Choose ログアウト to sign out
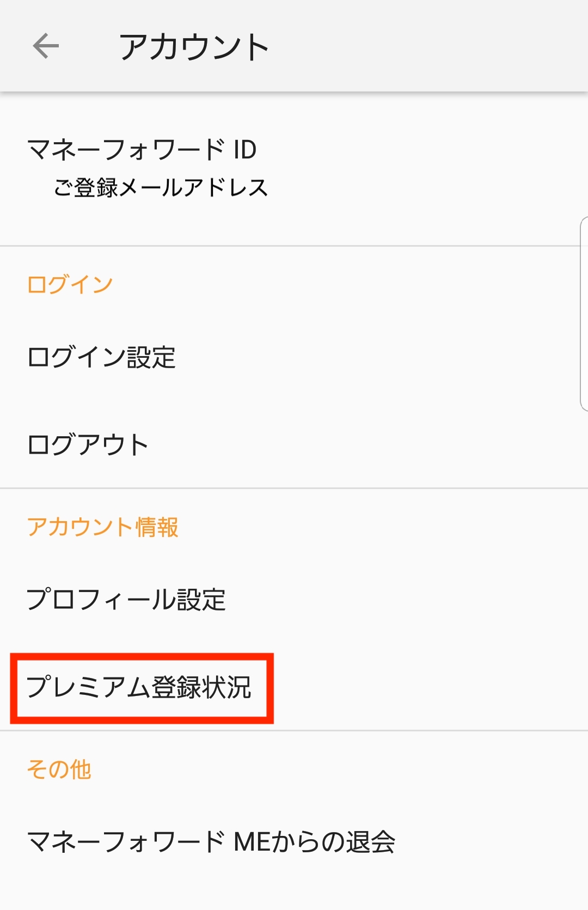Image resolution: width=588 pixels, height=910 pixels. click(x=294, y=444)
